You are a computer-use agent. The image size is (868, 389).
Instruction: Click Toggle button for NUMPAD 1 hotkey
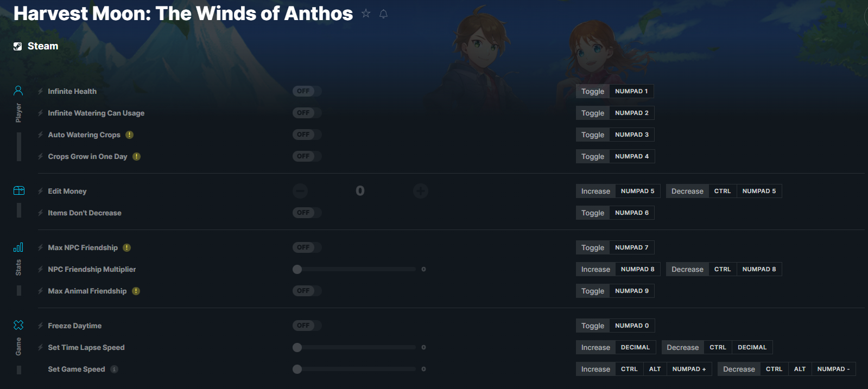tap(593, 91)
